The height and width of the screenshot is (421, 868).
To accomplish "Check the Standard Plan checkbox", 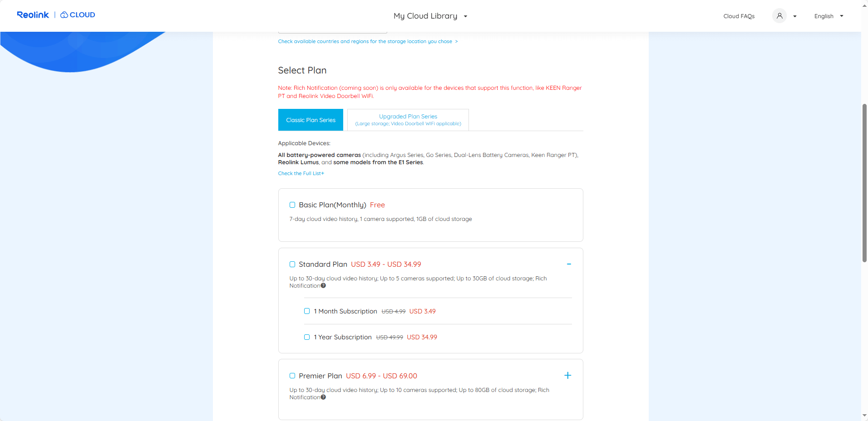I will [x=292, y=264].
